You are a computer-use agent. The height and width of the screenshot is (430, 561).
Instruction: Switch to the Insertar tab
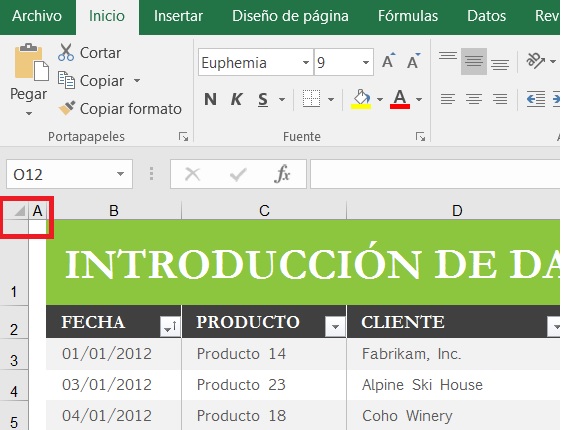[x=178, y=16]
